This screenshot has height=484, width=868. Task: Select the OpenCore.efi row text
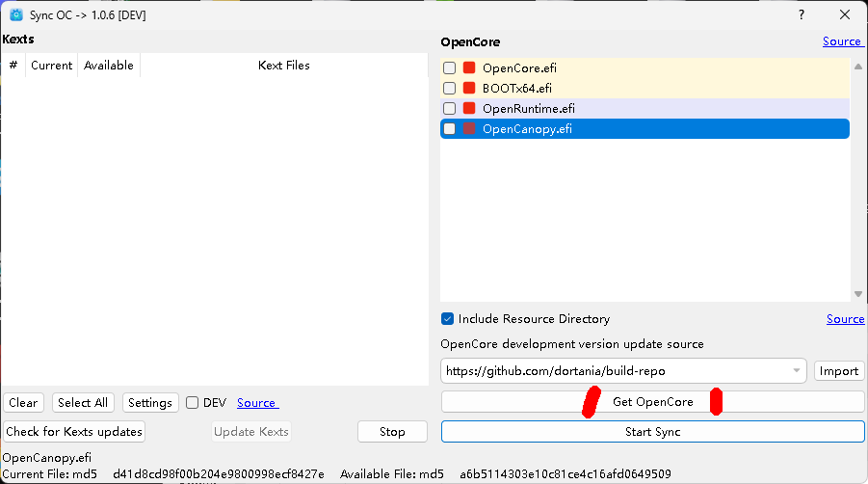point(519,68)
